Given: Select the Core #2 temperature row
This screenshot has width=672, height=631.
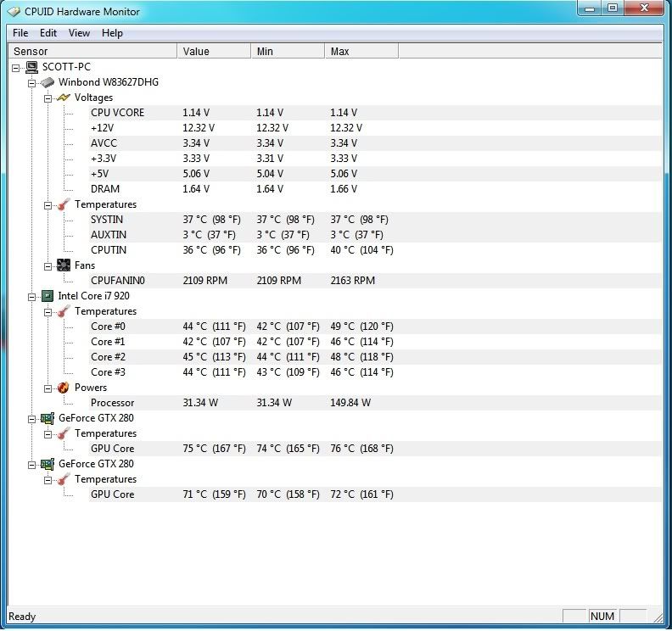Looking at the screenshot, I should point(108,357).
